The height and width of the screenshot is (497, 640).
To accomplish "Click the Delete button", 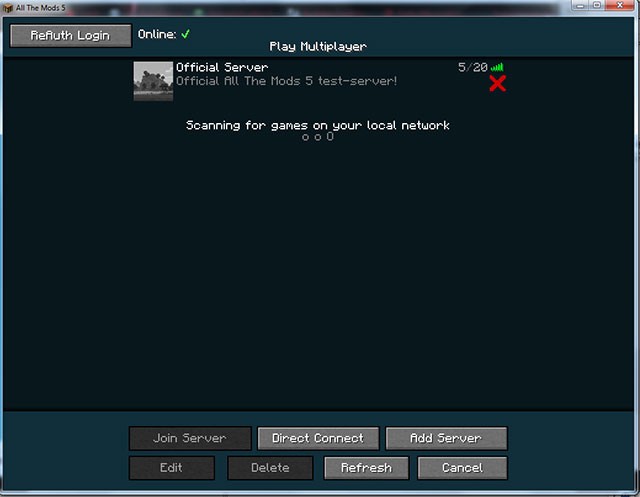I will (x=270, y=468).
